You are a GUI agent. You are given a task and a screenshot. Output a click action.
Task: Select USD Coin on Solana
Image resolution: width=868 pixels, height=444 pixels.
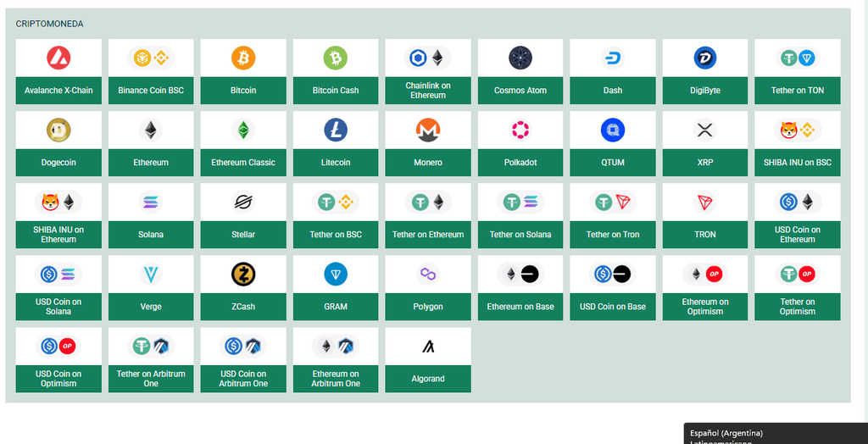coord(58,288)
